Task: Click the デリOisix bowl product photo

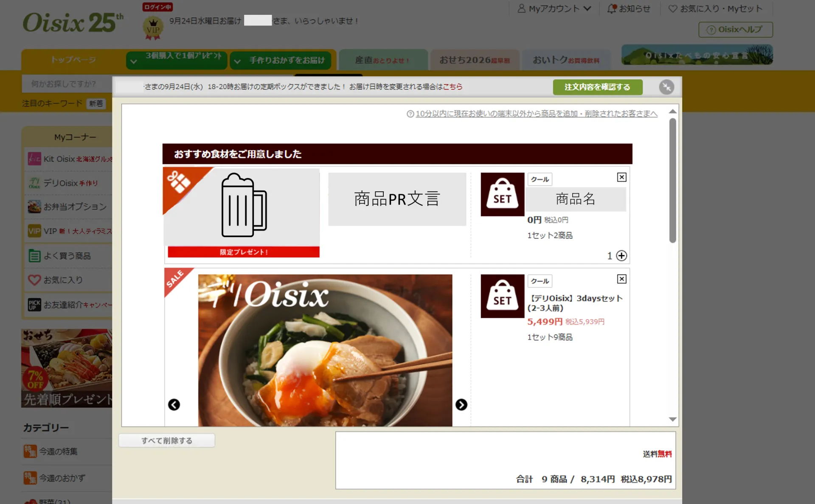Action: click(x=325, y=350)
